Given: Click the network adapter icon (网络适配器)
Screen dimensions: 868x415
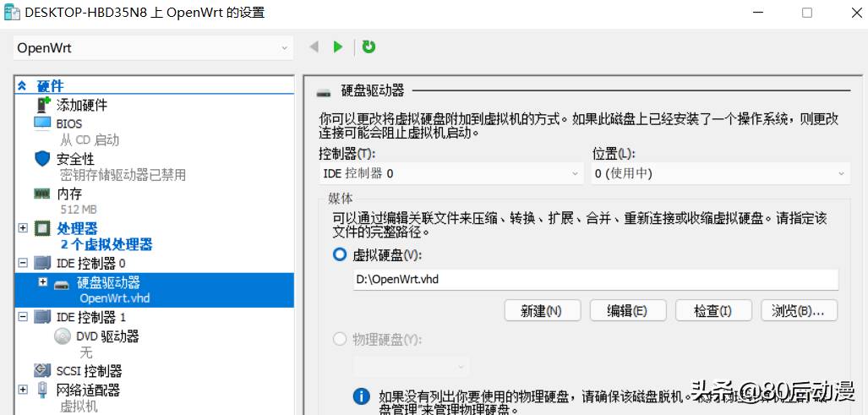Looking at the screenshot, I should tap(42, 390).
